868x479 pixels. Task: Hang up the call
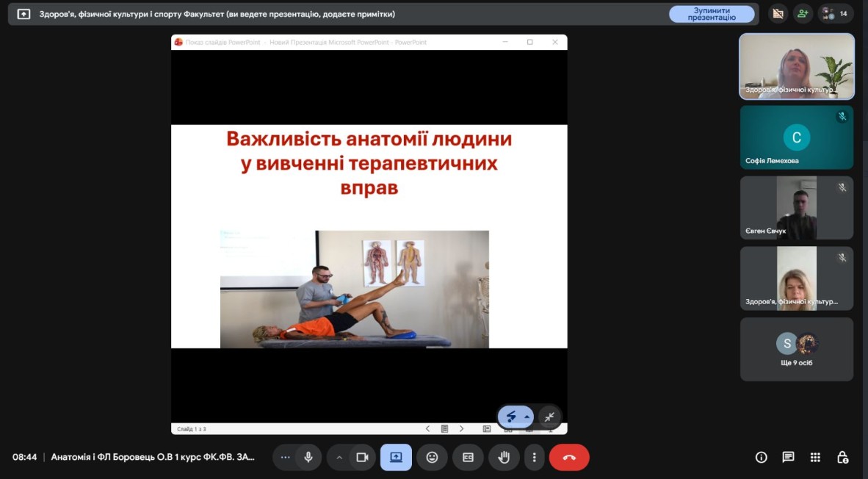coord(568,457)
